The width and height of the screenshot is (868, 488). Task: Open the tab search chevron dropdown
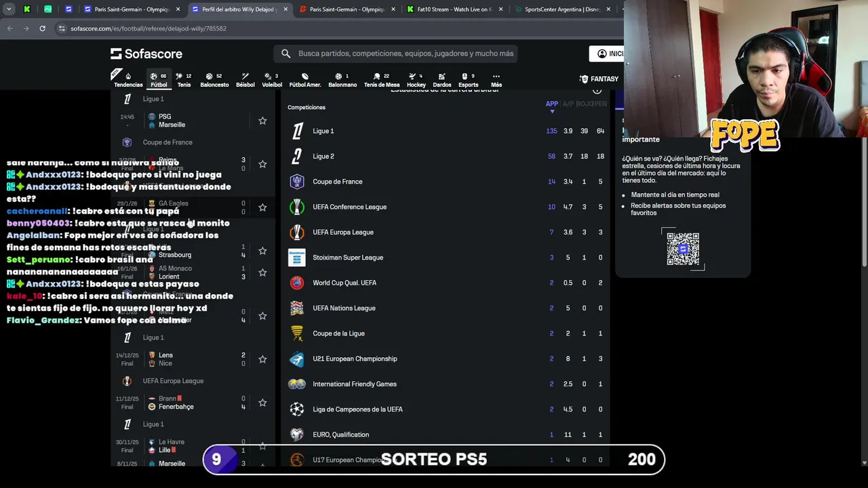(x=9, y=9)
